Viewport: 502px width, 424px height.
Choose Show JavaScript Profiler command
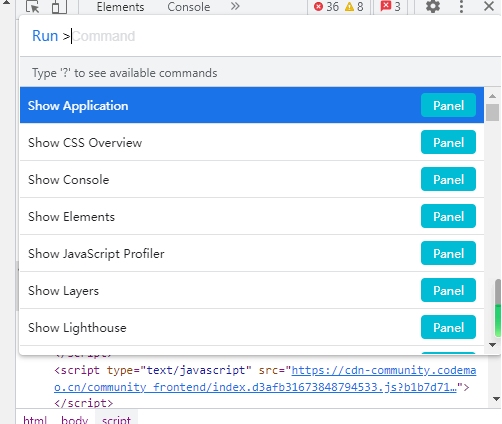[x=252, y=253]
